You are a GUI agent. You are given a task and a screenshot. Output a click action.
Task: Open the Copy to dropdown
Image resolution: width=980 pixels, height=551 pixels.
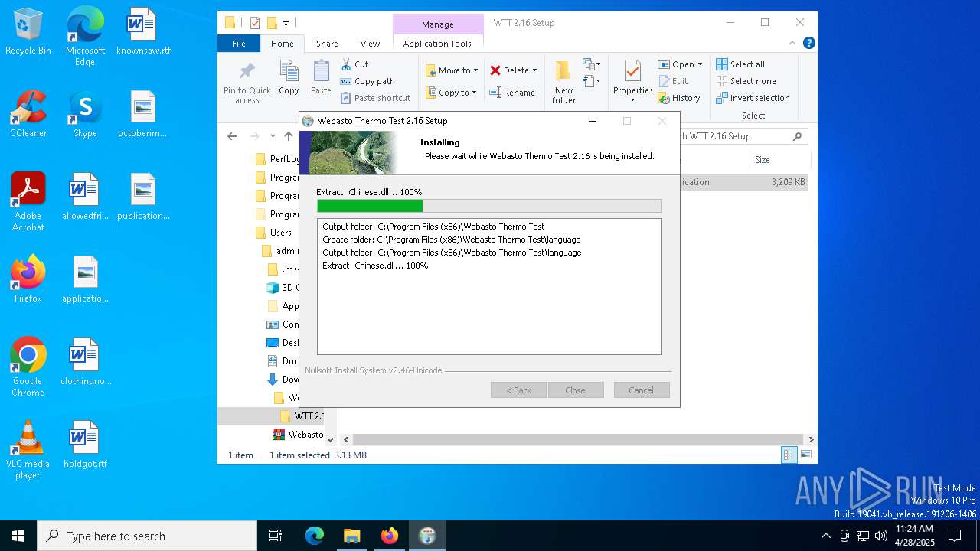point(451,93)
